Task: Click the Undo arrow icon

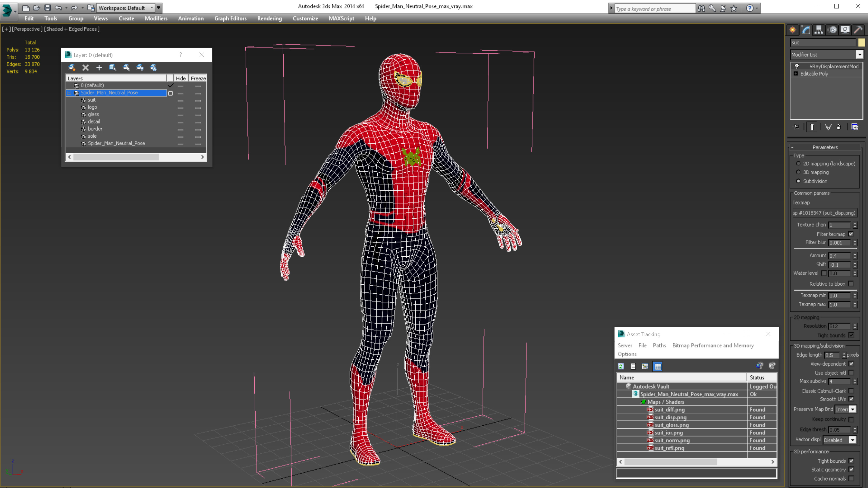Action: pyautogui.click(x=58, y=8)
